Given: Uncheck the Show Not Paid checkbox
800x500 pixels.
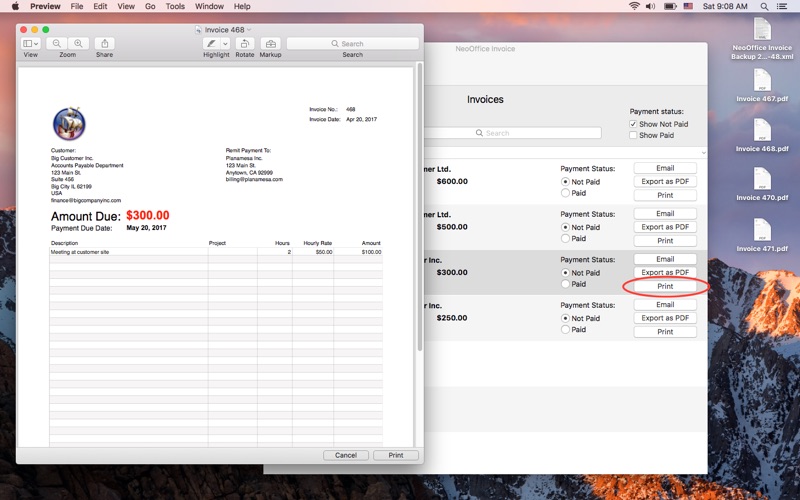Looking at the screenshot, I should pos(633,124).
